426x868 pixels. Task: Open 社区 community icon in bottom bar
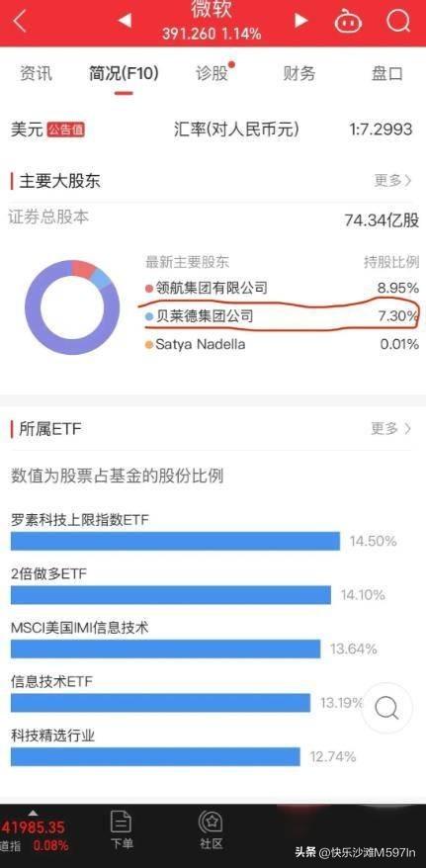pyautogui.click(x=211, y=830)
